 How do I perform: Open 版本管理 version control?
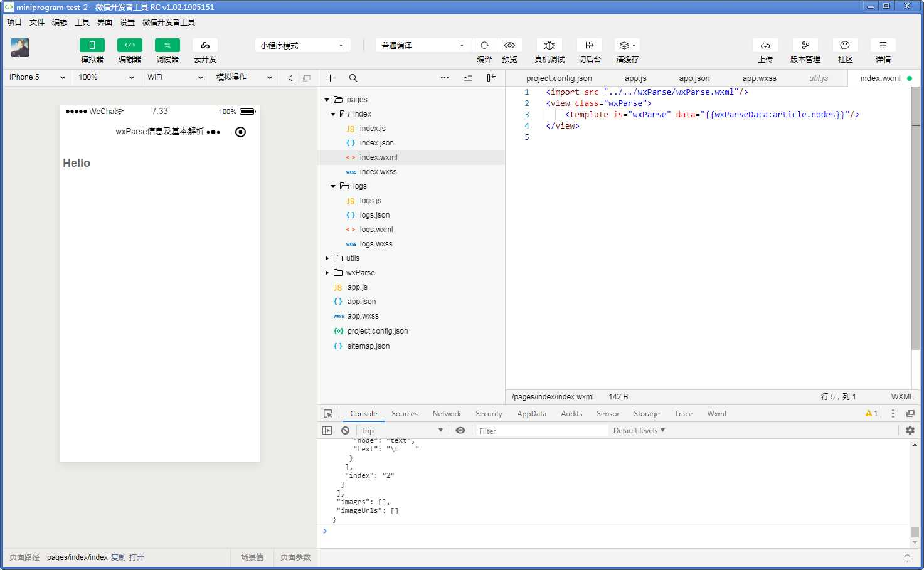click(x=805, y=45)
